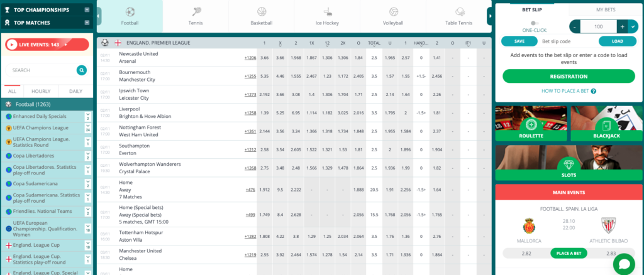Click the sports carousel right arrow
This screenshot has width=644, height=275.
coord(489,16)
